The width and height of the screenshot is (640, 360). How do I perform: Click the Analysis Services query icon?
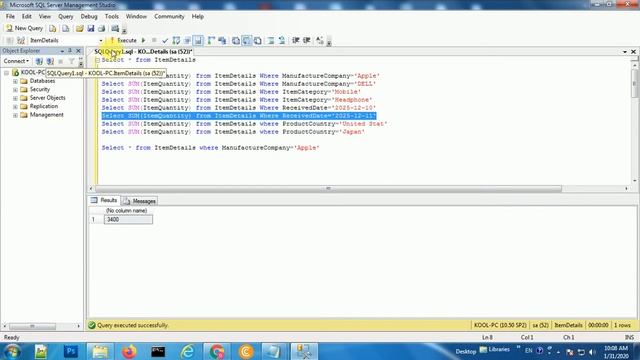click(65, 28)
